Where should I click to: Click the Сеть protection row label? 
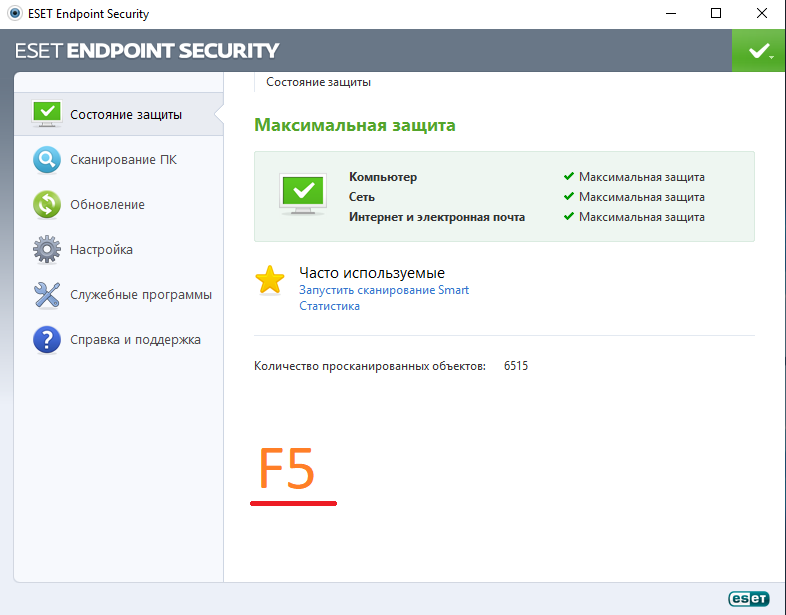tap(362, 197)
